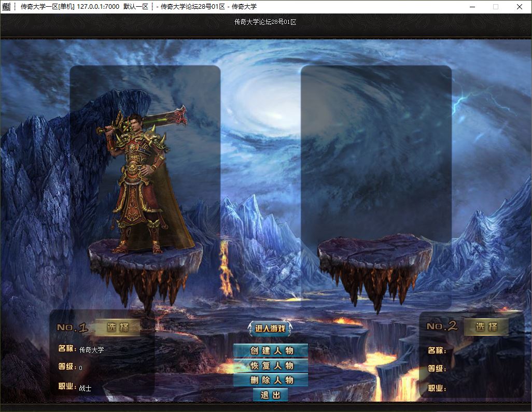Maximize the game window

pyautogui.click(x=496, y=7)
